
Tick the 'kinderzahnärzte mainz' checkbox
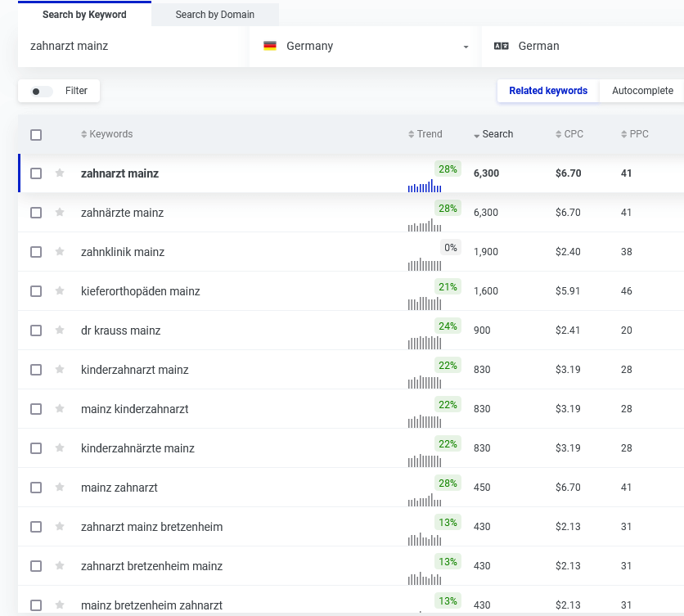36,448
